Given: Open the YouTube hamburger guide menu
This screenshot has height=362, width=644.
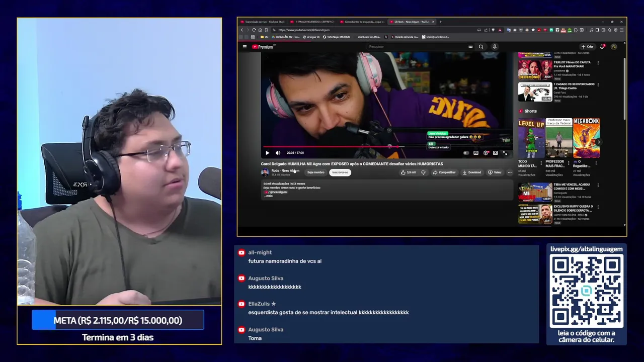Looking at the screenshot, I should coord(245,47).
